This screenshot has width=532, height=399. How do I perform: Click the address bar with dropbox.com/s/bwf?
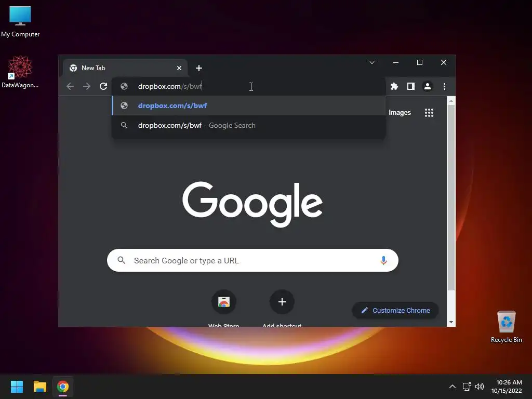(x=249, y=87)
